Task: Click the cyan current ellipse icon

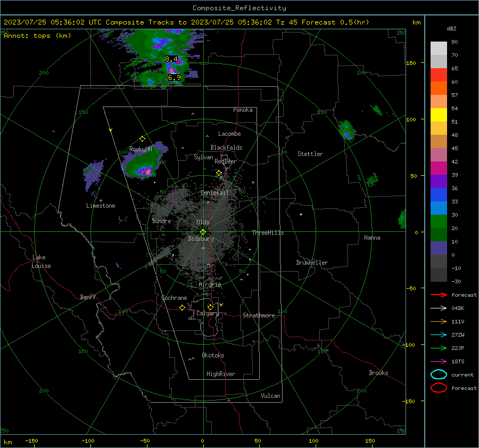Action: click(x=439, y=374)
